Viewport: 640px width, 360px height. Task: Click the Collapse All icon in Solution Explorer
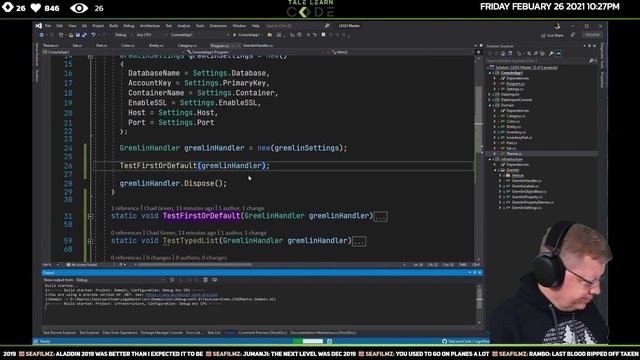pyautogui.click(x=536, y=53)
